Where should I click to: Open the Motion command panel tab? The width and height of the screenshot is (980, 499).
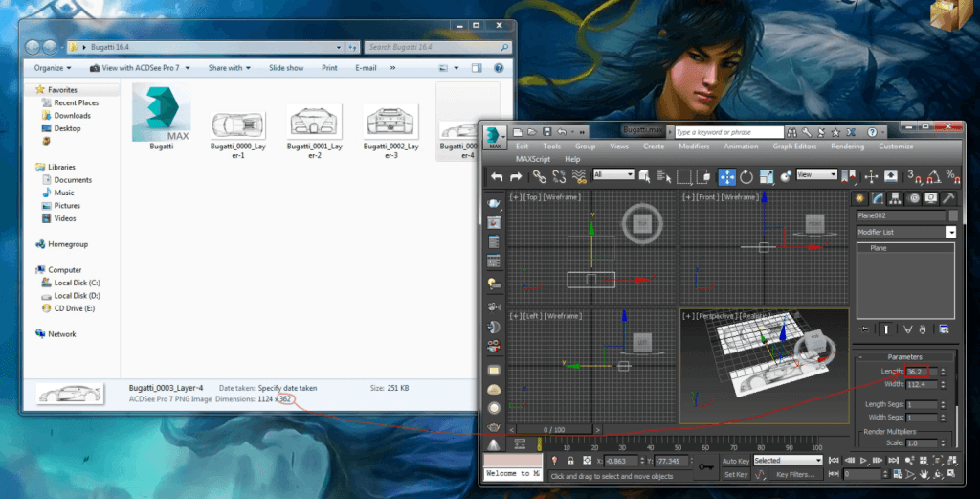click(913, 198)
